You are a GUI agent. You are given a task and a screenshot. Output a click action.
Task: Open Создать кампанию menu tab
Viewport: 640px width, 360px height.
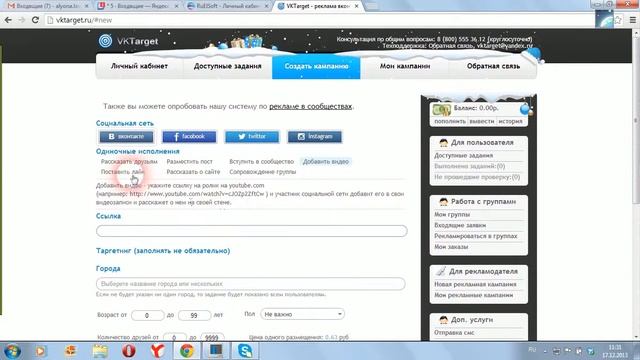[x=316, y=66]
